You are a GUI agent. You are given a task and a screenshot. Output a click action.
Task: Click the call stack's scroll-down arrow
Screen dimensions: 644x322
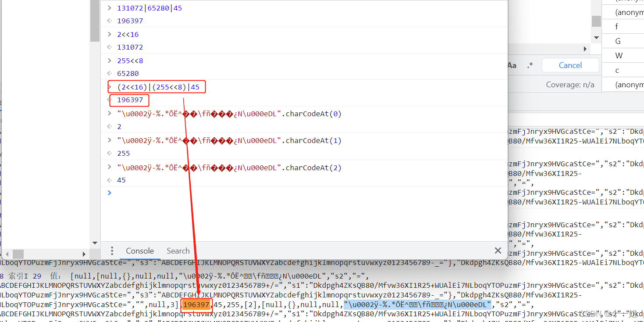click(596, 38)
